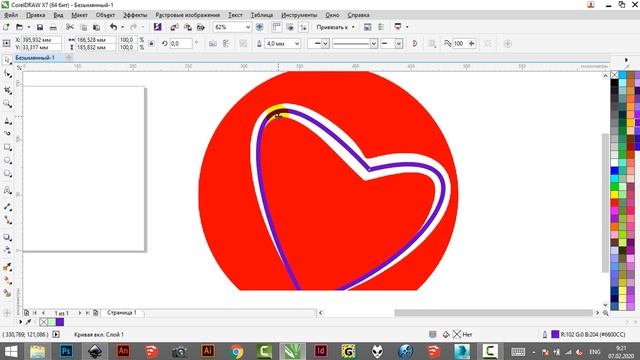Open the Объект menu
The image size is (640, 360).
coord(105,15)
